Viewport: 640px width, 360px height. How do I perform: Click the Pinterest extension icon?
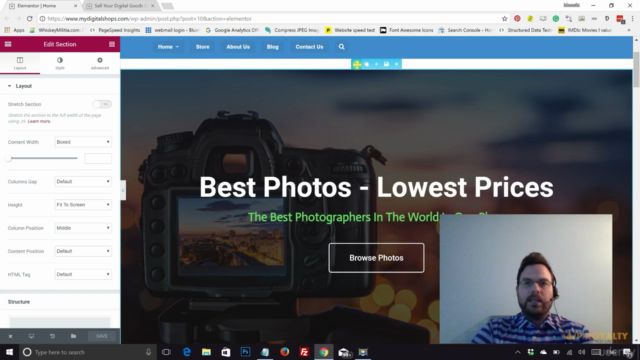[x=517, y=19]
